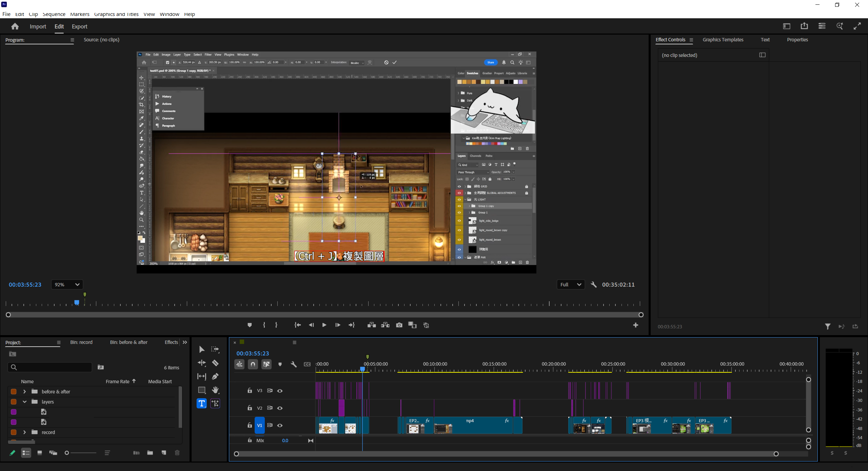Image resolution: width=868 pixels, height=471 pixels.
Task: Expand the before & after bin
Action: pyautogui.click(x=24, y=392)
